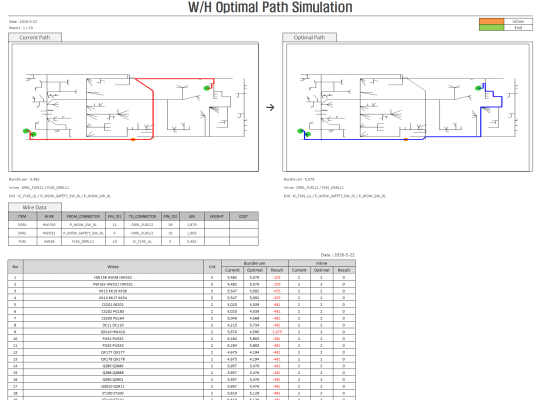Screen dimensions: 550x400
Task: Click the Bundle Len 5,379 text under Optimal Path
Action: (299, 179)
